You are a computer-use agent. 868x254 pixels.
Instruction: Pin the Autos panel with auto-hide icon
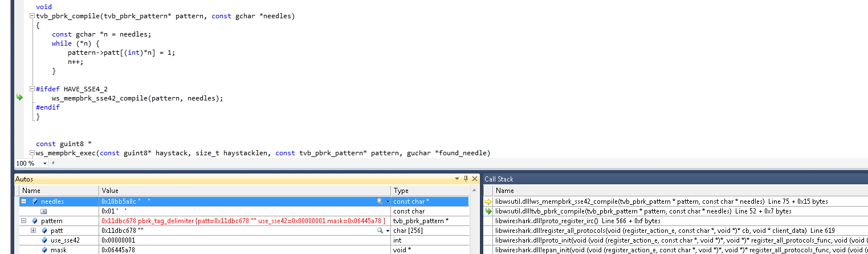465,179
